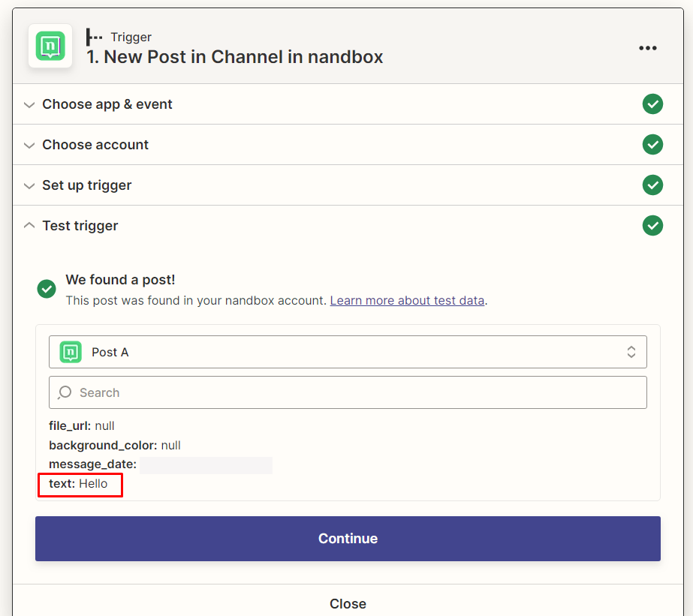The width and height of the screenshot is (693, 616).
Task: Open Learn more about test data link
Action: point(407,300)
